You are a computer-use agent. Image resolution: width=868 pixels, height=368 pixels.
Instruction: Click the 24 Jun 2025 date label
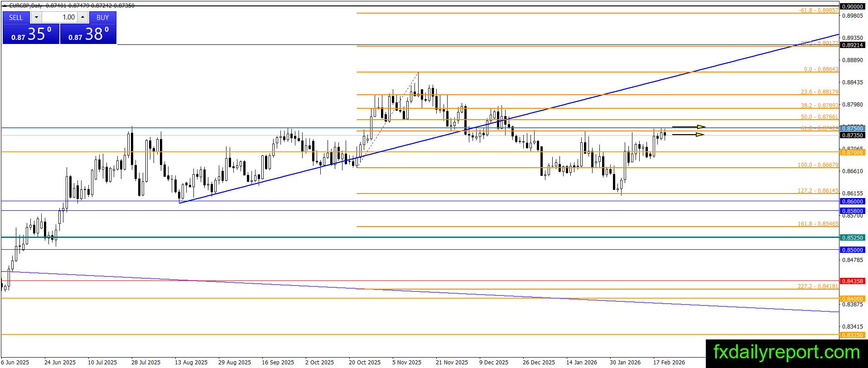point(60,363)
